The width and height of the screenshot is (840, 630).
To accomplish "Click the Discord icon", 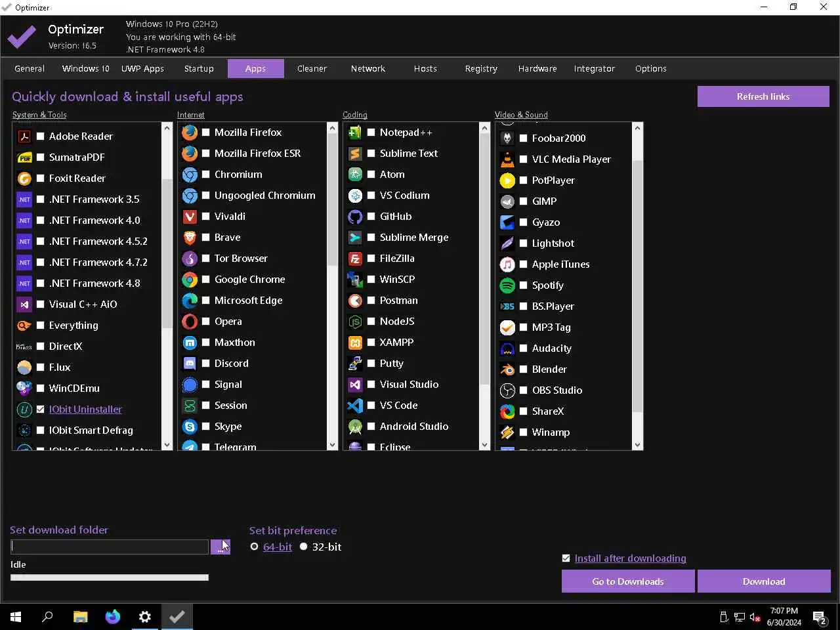I will 190,364.
